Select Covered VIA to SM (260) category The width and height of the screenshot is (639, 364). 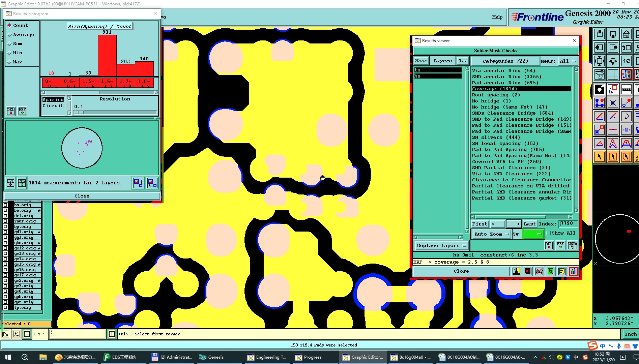click(506, 162)
